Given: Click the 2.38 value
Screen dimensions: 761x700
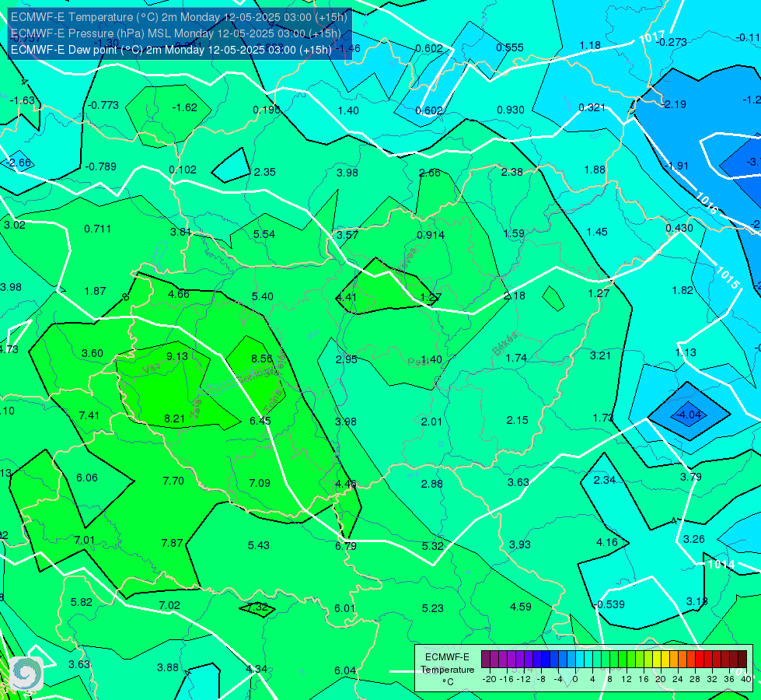Looking at the screenshot, I should (x=511, y=172).
